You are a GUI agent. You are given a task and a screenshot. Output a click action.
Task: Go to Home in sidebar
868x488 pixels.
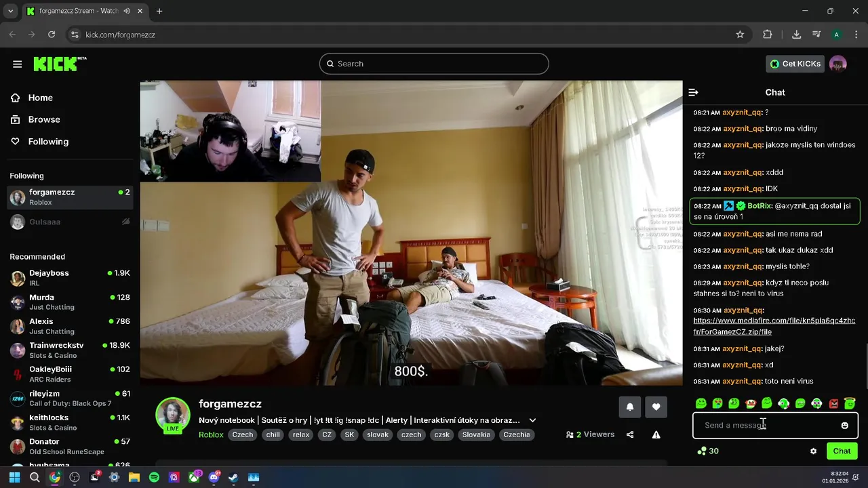(x=40, y=98)
